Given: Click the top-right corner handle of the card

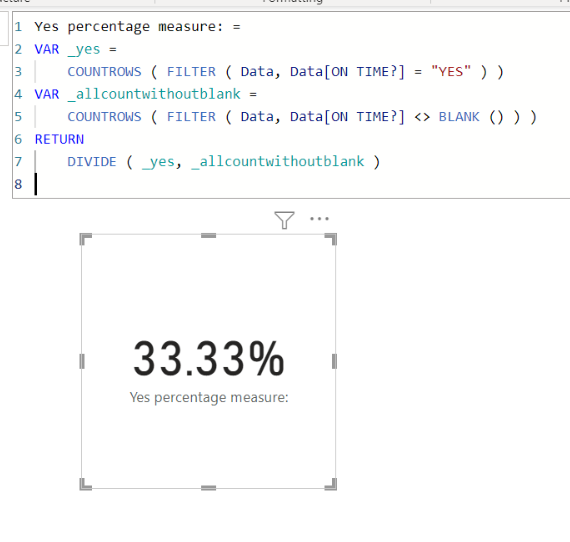Looking at the screenshot, I should point(331,240).
